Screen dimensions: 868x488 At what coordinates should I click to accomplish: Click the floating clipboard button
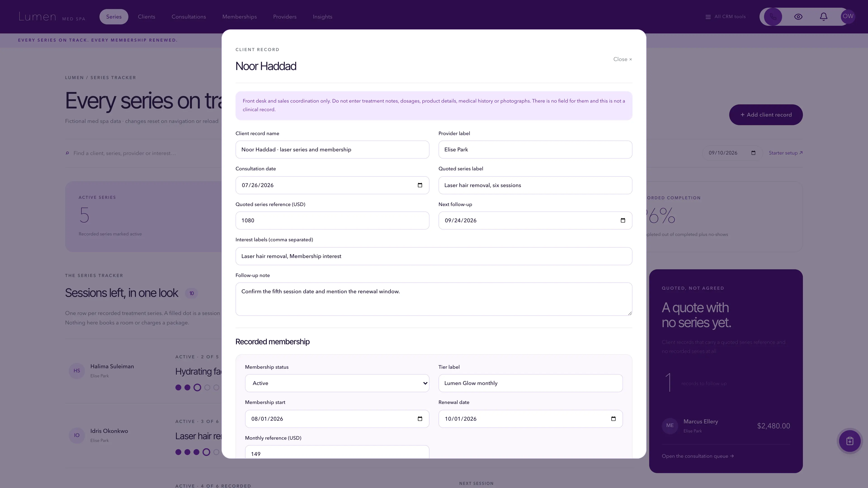pos(849,441)
